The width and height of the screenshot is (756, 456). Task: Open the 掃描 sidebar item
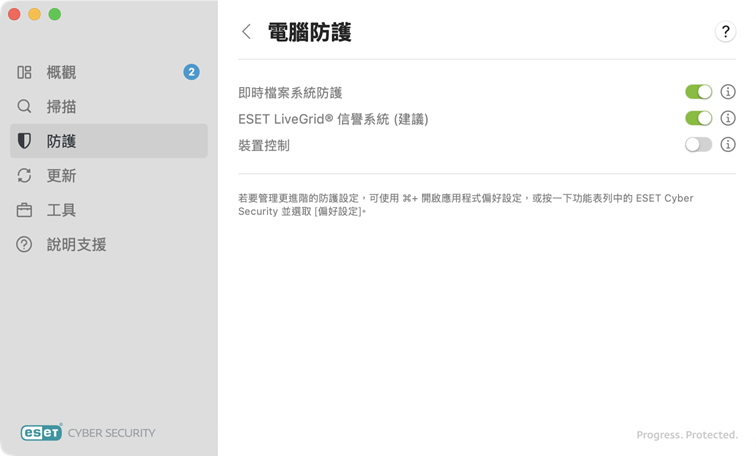[109, 107]
